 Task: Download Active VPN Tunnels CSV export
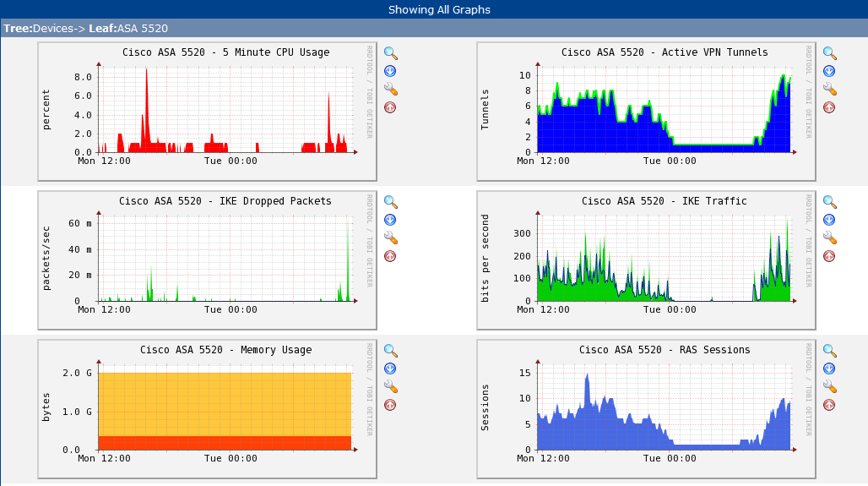pyautogui.click(x=829, y=71)
